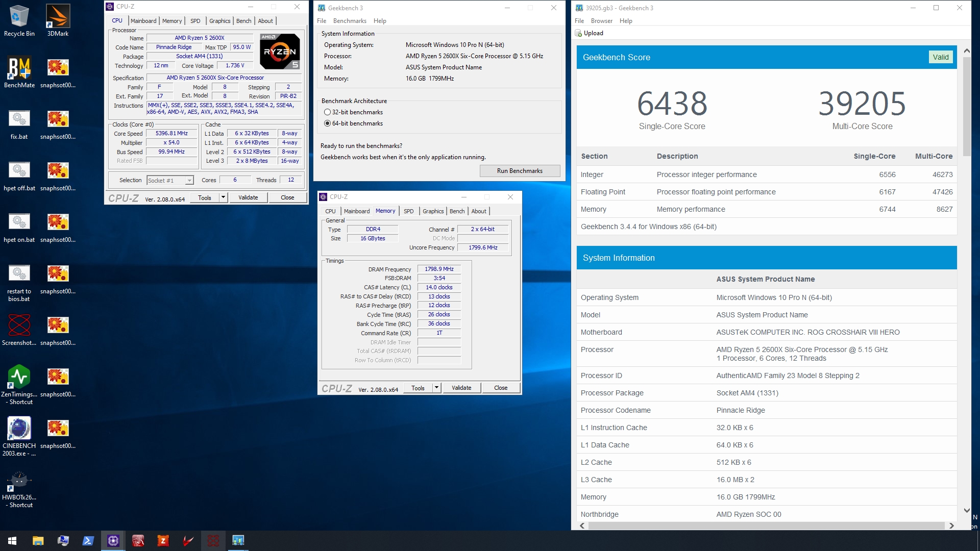Select the snapshot icon beside ZenTimings shortcut
The height and width of the screenshot is (551, 980).
(58, 382)
